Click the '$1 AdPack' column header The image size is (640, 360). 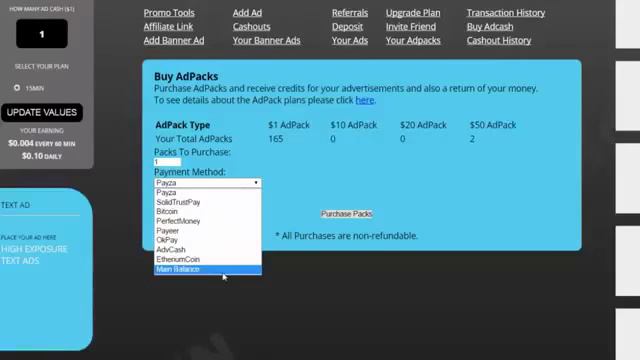click(x=289, y=125)
